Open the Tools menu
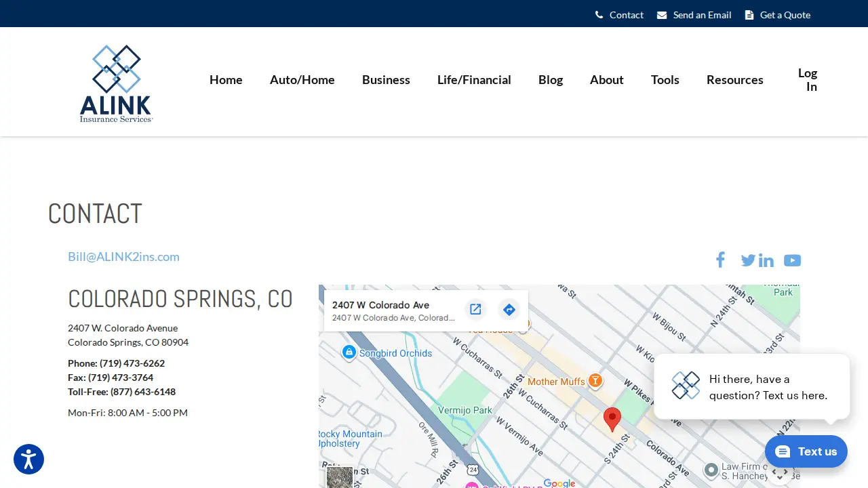 click(665, 79)
